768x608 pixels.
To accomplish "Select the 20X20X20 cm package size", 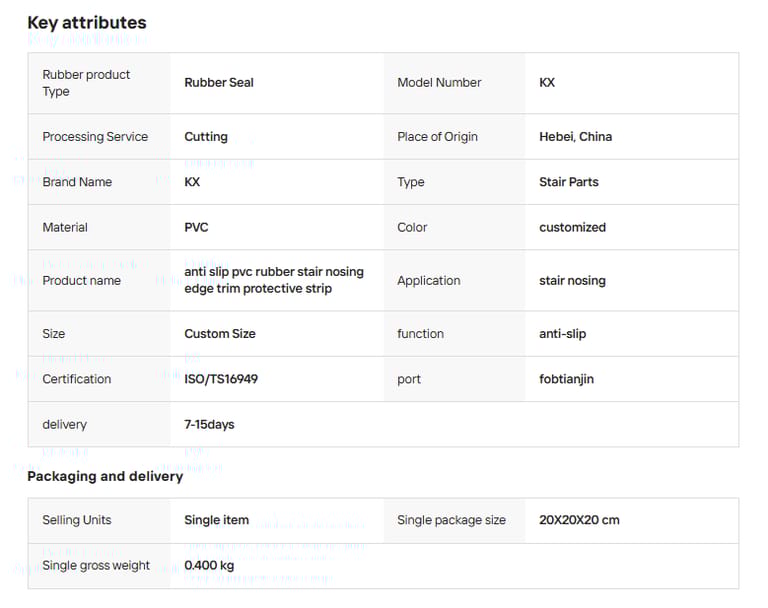I will coord(579,520).
